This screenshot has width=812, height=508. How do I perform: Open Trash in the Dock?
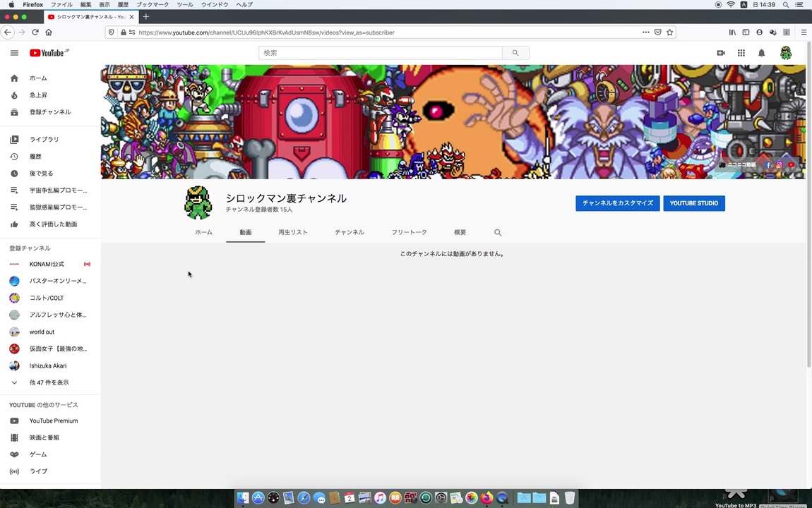point(570,498)
